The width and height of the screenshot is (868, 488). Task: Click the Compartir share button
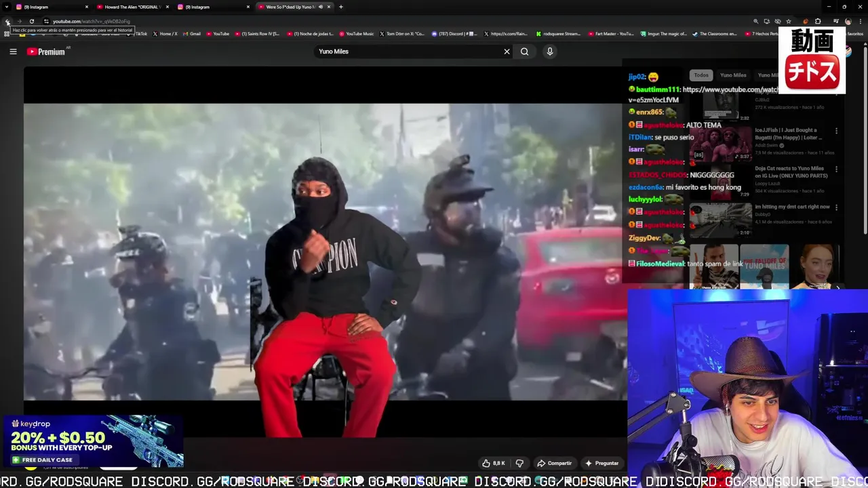(554, 464)
